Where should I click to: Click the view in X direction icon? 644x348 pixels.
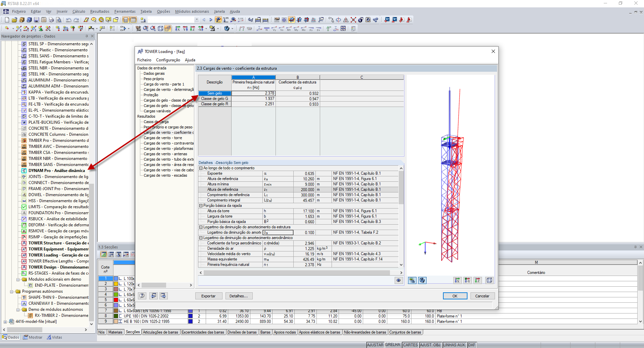457,280
